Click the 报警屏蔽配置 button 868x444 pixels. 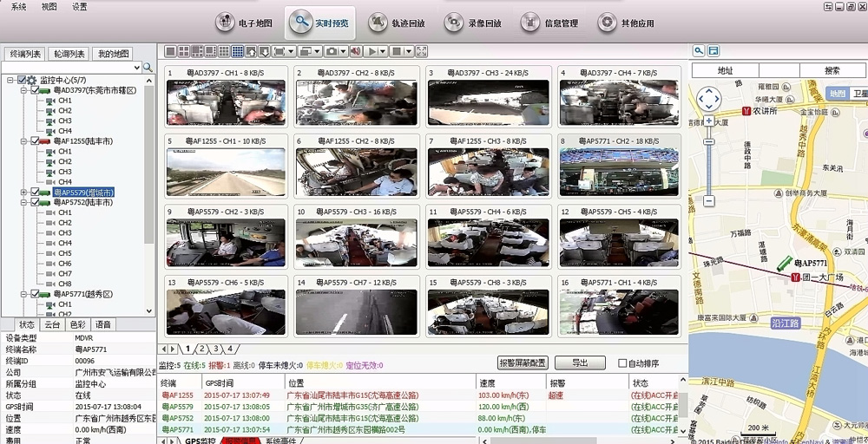point(523,363)
